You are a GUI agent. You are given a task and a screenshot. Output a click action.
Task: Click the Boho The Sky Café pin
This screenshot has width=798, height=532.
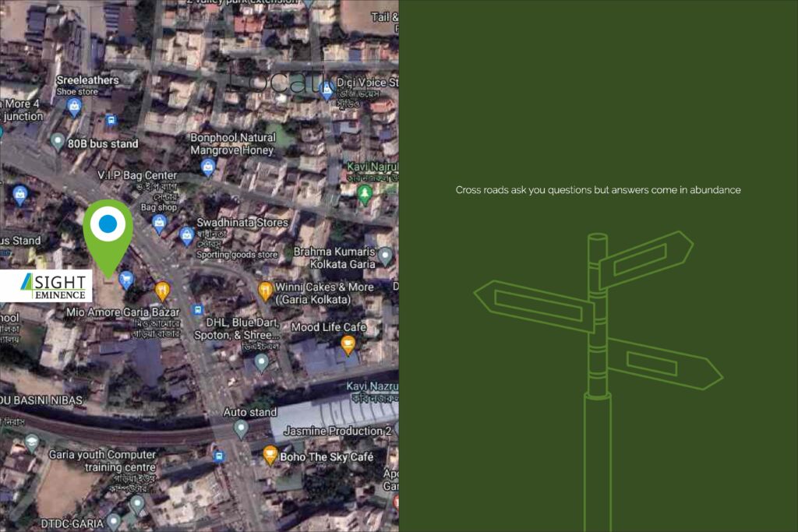(270, 456)
